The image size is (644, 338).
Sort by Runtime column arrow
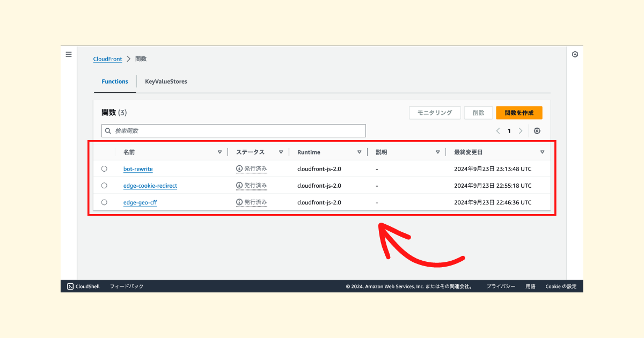point(359,152)
